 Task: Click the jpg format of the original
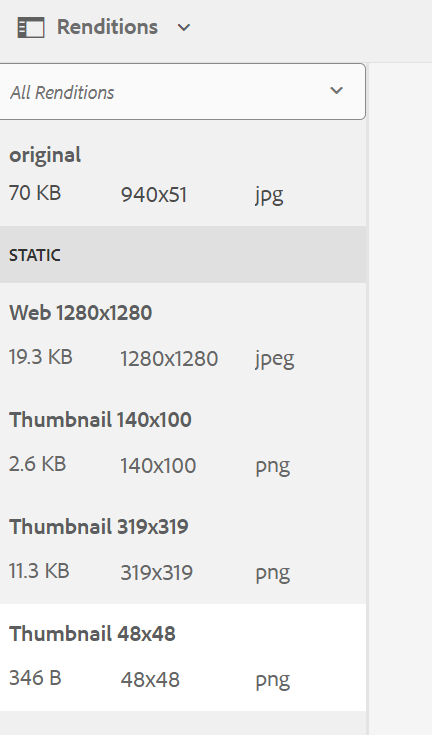(269, 195)
